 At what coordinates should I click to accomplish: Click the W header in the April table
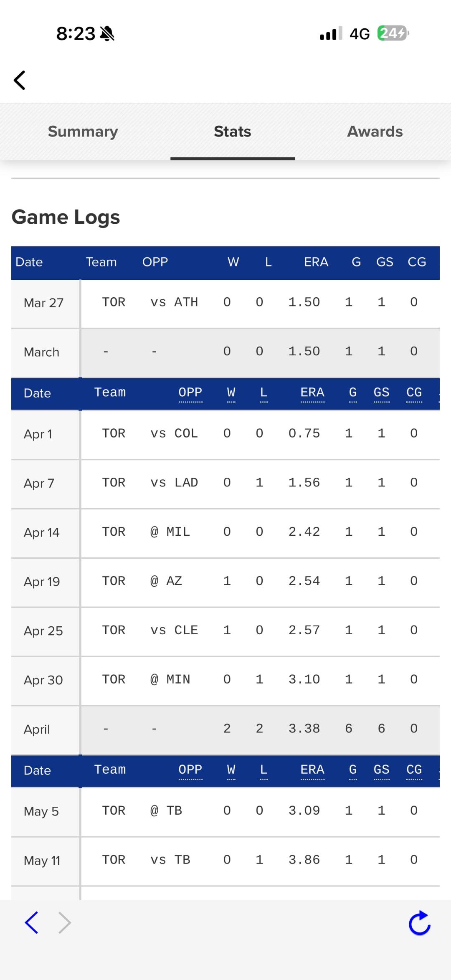click(x=231, y=393)
